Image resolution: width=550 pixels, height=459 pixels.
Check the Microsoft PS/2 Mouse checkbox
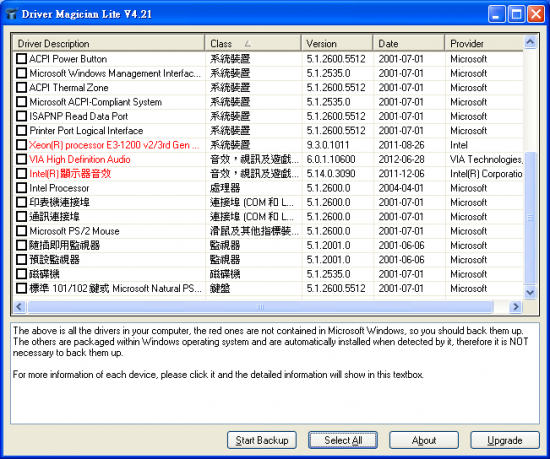(21, 231)
